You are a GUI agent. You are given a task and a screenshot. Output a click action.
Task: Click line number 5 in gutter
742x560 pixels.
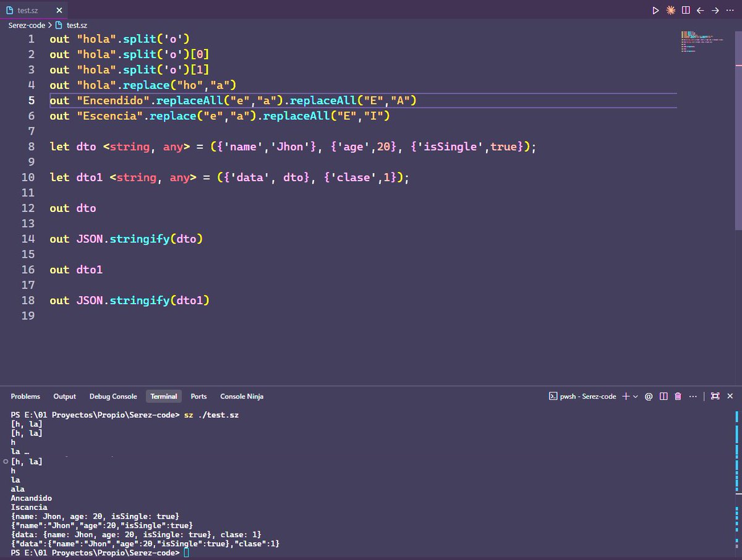coord(31,100)
